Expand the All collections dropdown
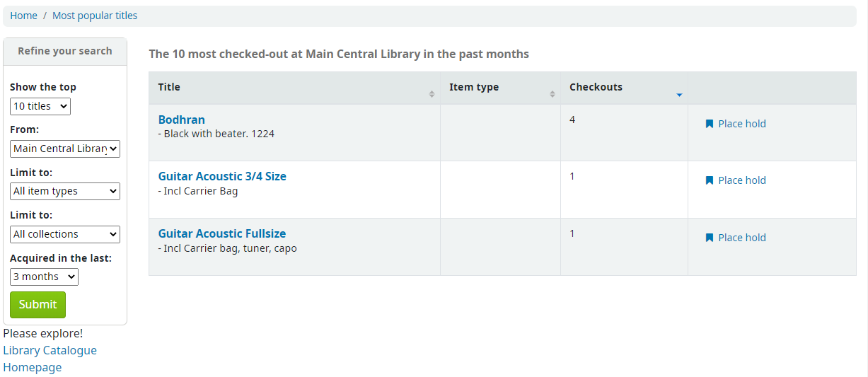868x377 pixels. pyautogui.click(x=65, y=234)
